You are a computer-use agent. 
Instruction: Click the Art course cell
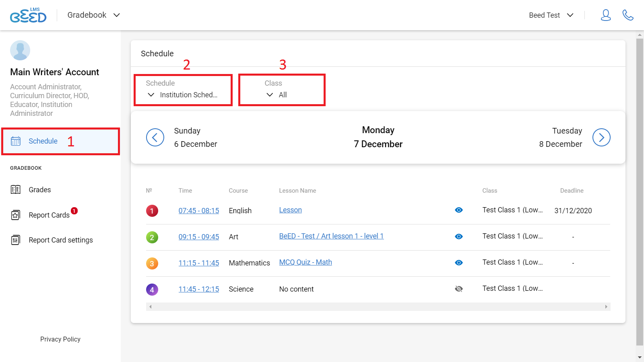pos(233,237)
